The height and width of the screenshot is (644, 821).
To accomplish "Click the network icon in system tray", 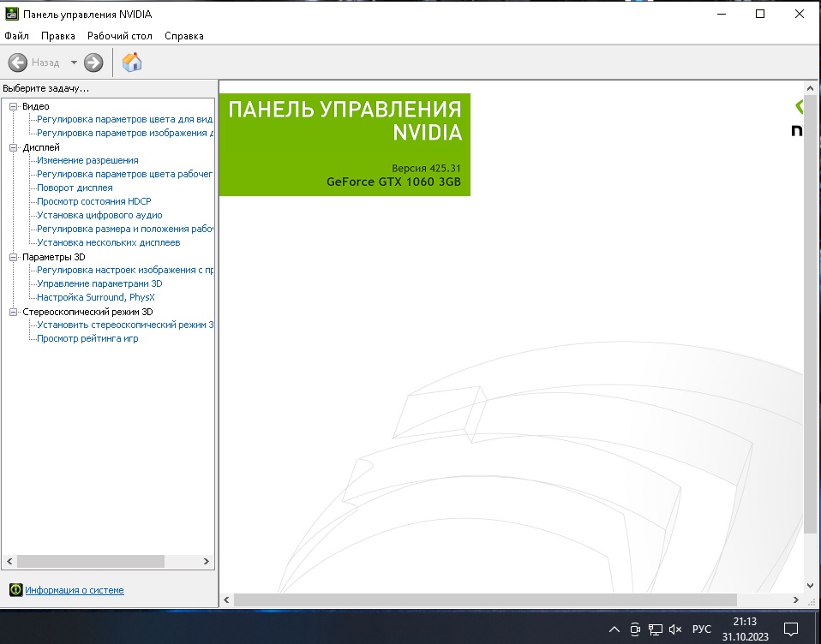I will point(655,629).
